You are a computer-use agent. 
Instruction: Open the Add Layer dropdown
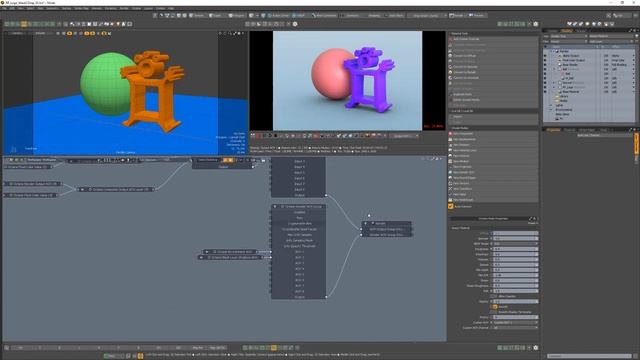click(611, 41)
